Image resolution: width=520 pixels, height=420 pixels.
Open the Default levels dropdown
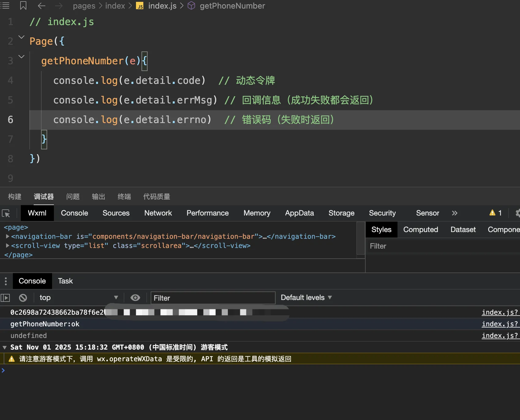306,298
